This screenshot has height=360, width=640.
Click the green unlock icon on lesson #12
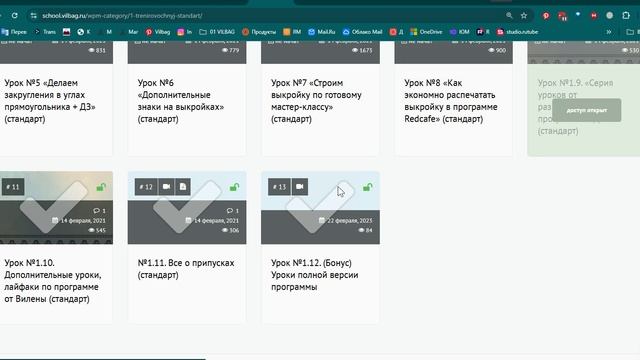[234, 187]
